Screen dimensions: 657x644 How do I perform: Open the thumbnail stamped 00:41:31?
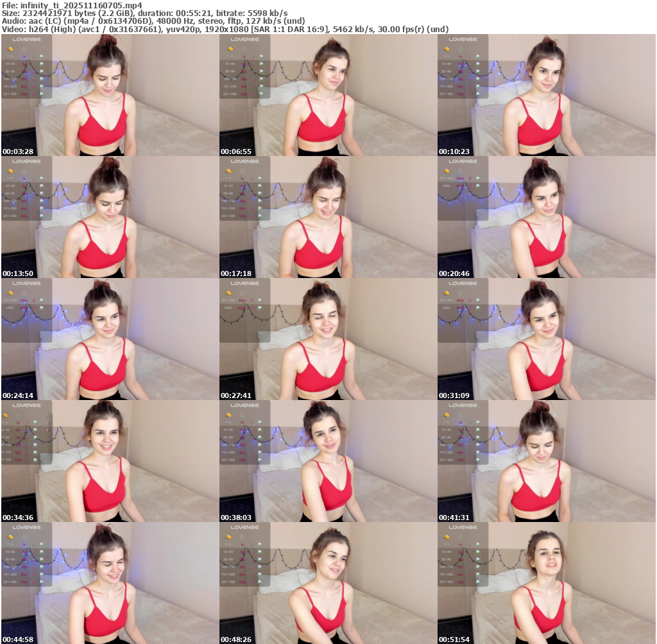[x=547, y=461]
